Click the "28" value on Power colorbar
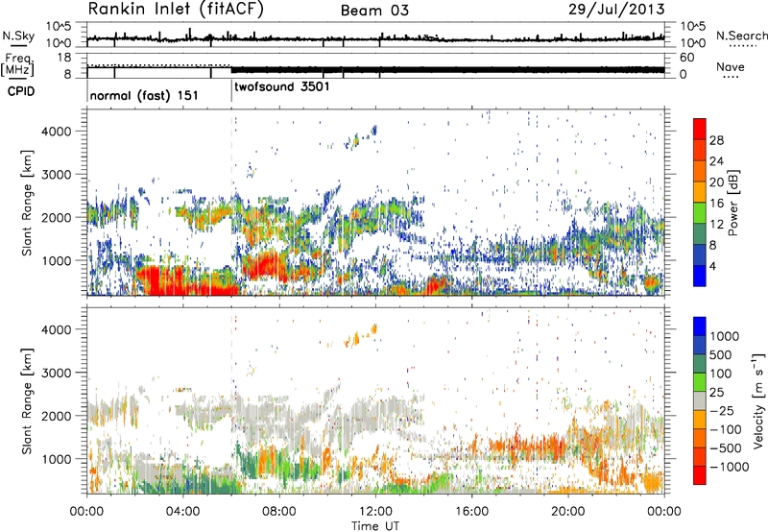 716,140
